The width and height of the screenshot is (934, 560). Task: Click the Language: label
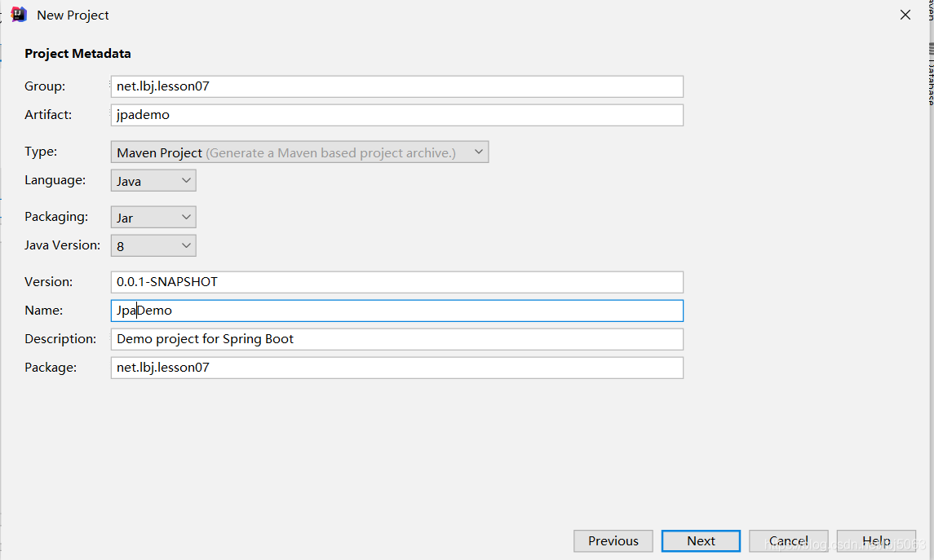pyautogui.click(x=55, y=180)
